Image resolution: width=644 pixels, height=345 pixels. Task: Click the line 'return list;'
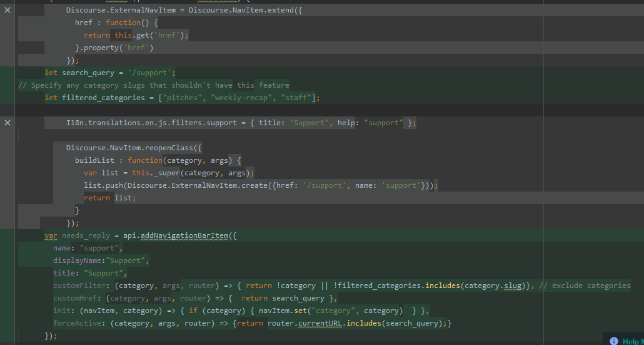(110, 198)
